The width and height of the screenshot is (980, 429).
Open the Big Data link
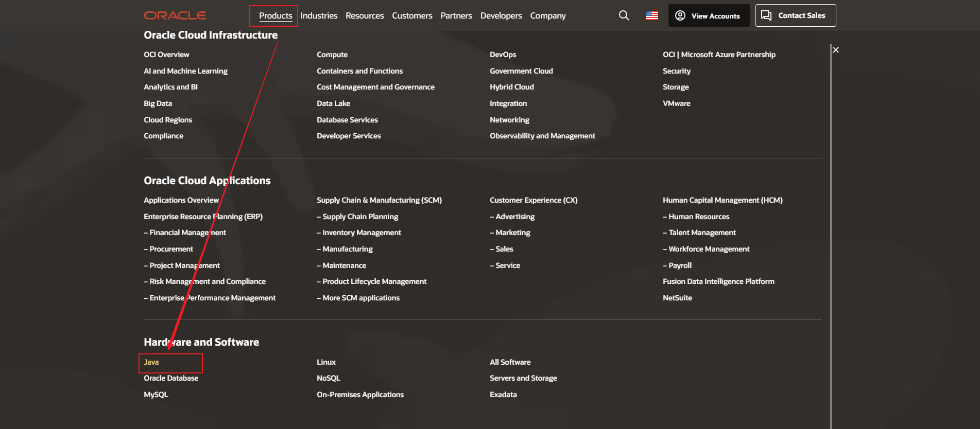[158, 103]
